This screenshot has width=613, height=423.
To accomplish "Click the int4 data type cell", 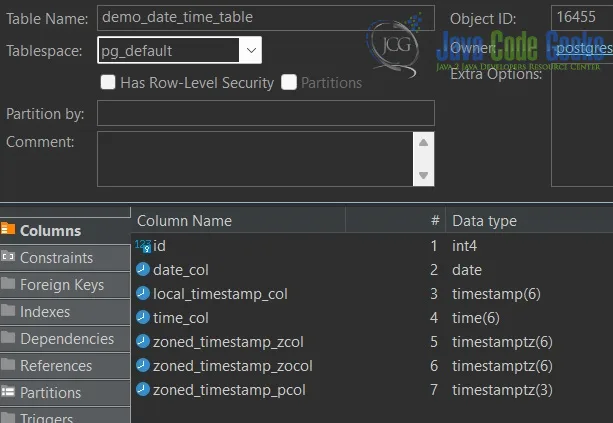I will [x=464, y=246].
